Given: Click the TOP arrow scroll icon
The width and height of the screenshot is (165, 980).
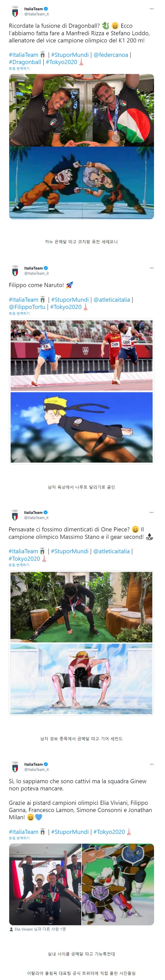Looking at the screenshot, I should 149,536.
